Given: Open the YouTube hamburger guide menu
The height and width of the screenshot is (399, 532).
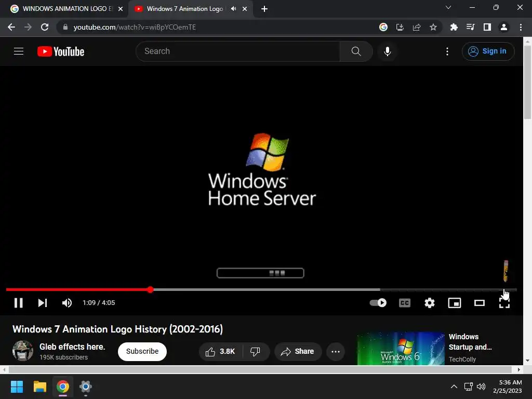Looking at the screenshot, I should point(19,51).
